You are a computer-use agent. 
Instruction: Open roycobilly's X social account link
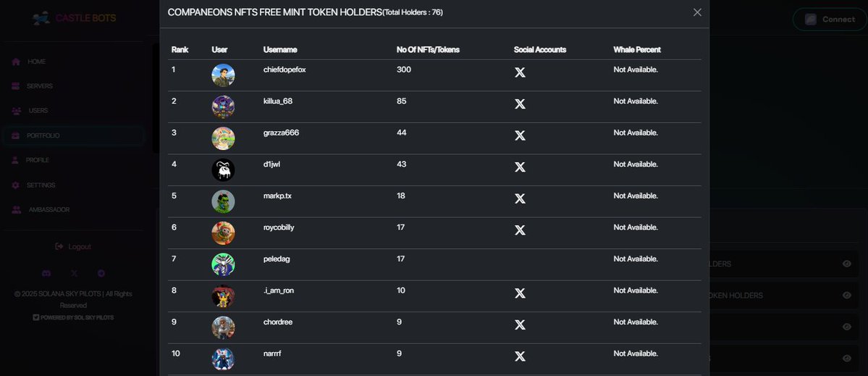click(520, 230)
